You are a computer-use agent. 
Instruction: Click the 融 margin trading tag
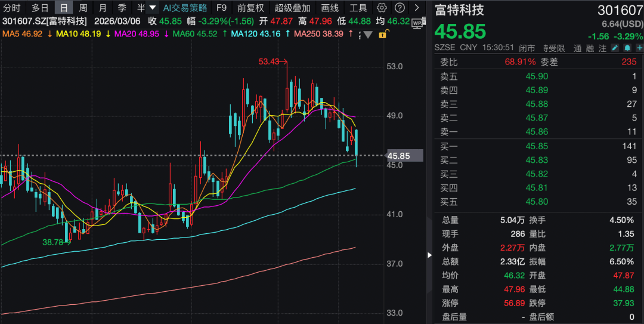(x=590, y=48)
